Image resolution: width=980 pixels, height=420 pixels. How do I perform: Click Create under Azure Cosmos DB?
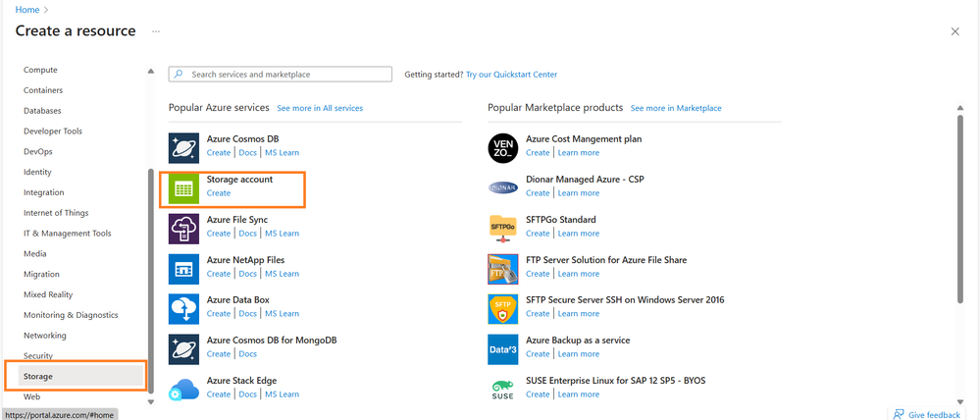coord(219,152)
